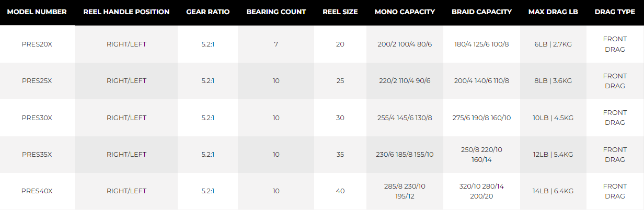Select the MAX DRAG LB header
This screenshot has width=644, height=210.
pos(553,12)
